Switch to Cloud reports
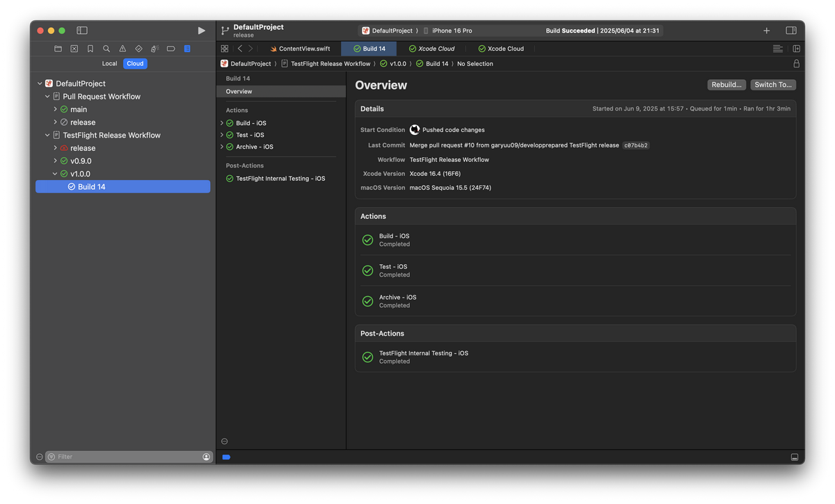 tap(135, 63)
